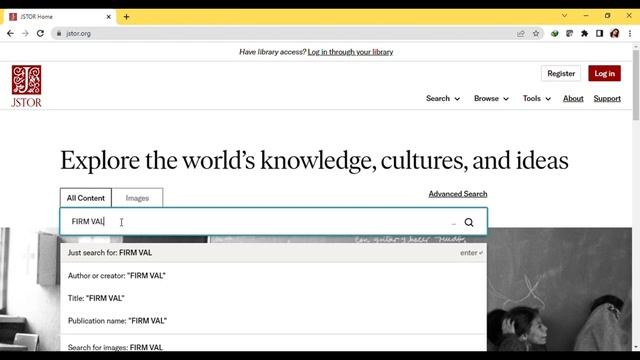Select the All Content tab

pyautogui.click(x=86, y=198)
